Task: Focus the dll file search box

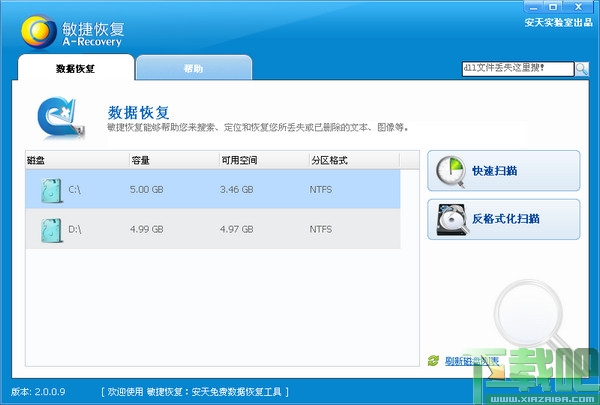Action: click(x=518, y=69)
